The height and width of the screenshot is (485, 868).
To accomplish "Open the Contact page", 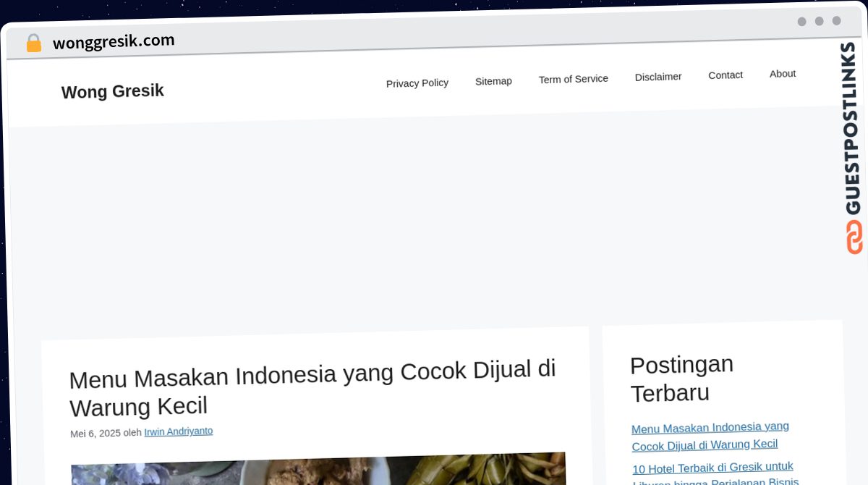I will coord(726,75).
